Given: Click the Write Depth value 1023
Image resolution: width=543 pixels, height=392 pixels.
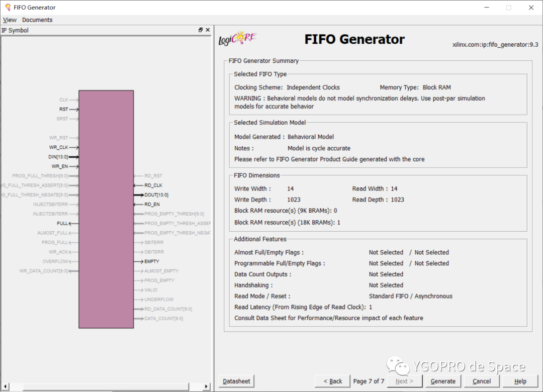Looking at the screenshot, I should (294, 200).
